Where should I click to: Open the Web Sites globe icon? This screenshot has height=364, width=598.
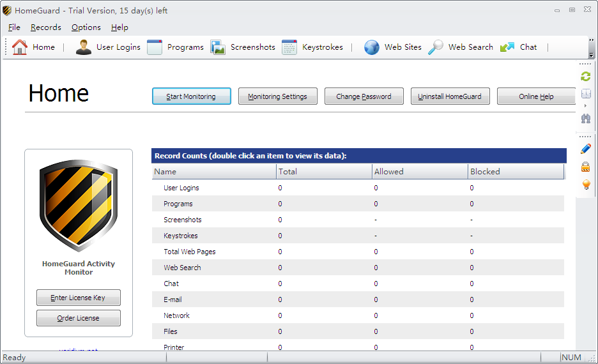pos(371,47)
